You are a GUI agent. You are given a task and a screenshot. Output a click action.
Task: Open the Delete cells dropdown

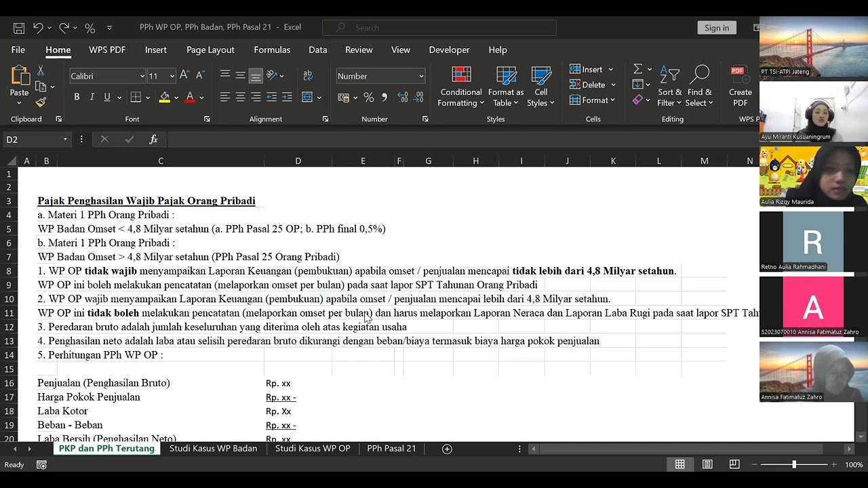tap(613, 85)
